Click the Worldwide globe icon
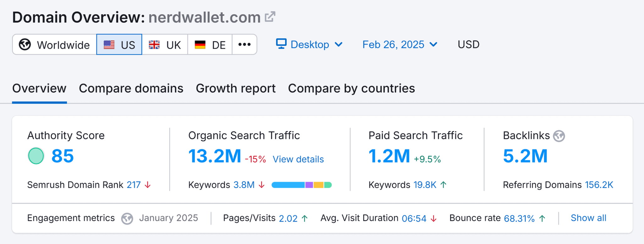The image size is (644, 244). (x=25, y=45)
